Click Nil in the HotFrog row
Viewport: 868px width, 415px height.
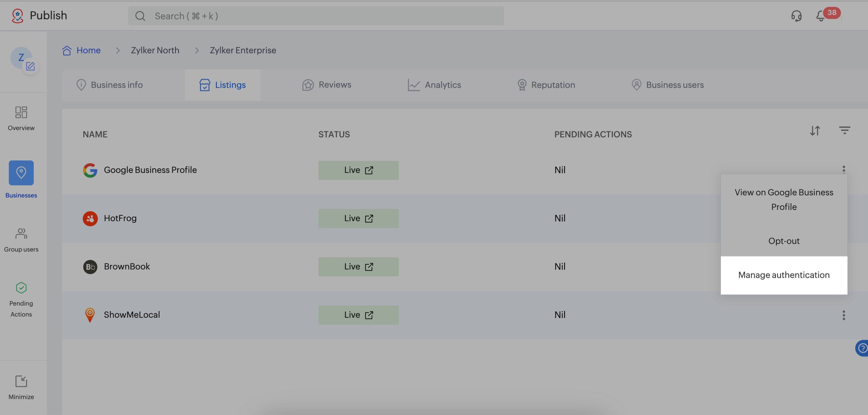[x=560, y=218]
